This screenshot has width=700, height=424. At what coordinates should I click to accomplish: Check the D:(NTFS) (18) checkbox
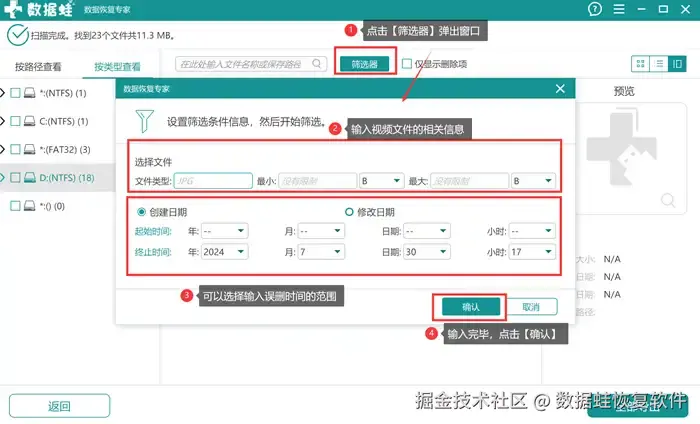click(x=15, y=178)
